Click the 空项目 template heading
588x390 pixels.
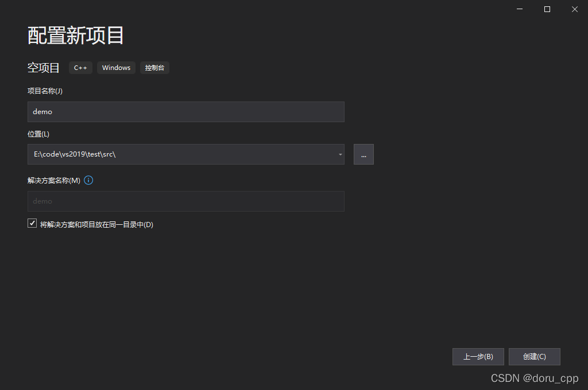tap(44, 68)
